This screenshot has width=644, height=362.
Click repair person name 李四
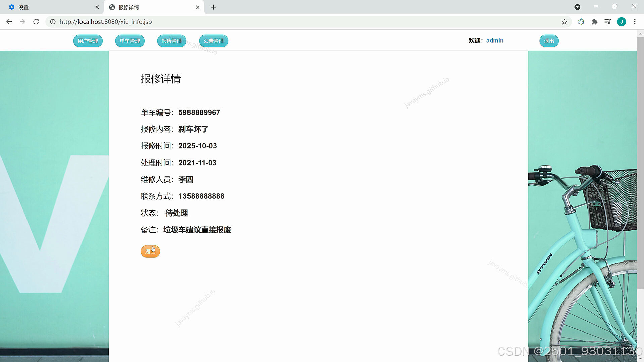click(x=186, y=179)
